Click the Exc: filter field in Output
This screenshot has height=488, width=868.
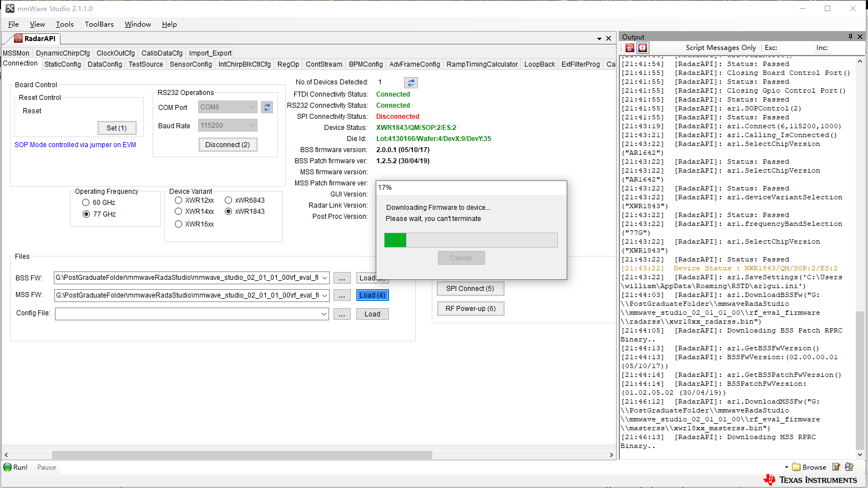click(x=796, y=48)
